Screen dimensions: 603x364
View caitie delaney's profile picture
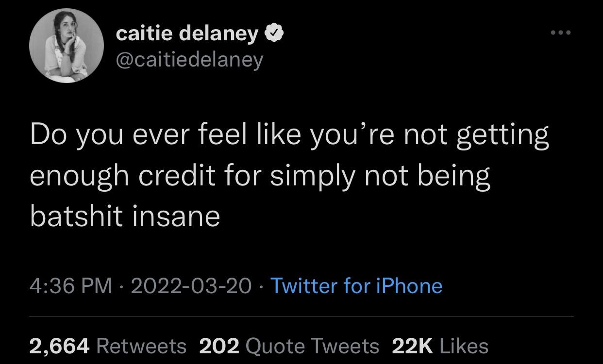[67, 45]
